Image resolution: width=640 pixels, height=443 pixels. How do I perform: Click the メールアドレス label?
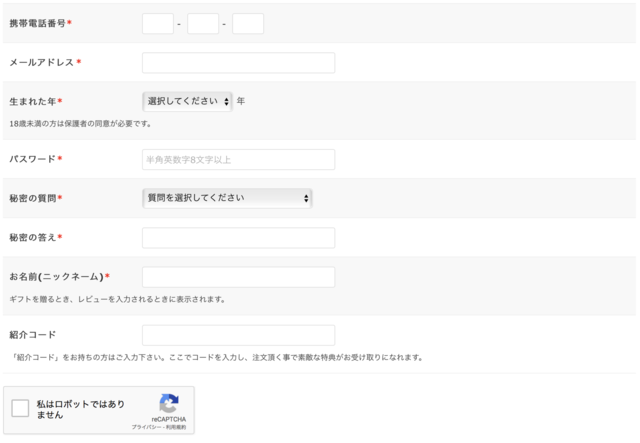[x=42, y=62]
